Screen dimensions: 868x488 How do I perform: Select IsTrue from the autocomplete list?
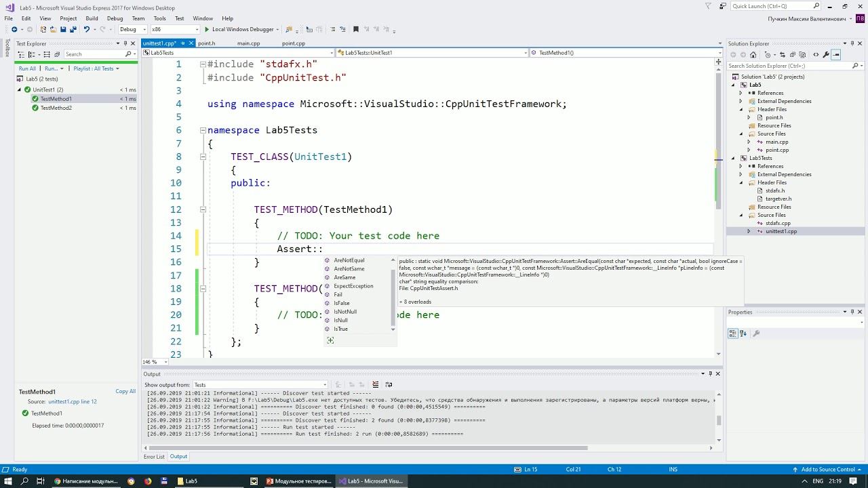(x=340, y=329)
